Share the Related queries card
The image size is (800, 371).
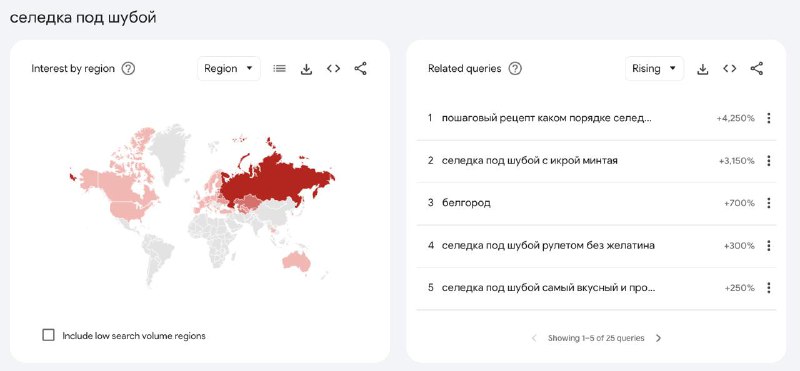click(757, 68)
